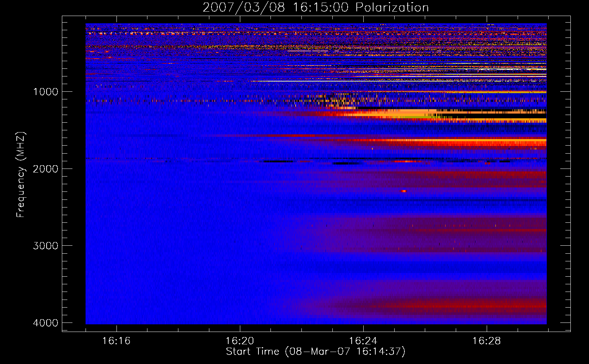Click the "Frequency (MHZ)" y-axis label
The width and height of the screenshot is (589, 364).
click(21, 175)
